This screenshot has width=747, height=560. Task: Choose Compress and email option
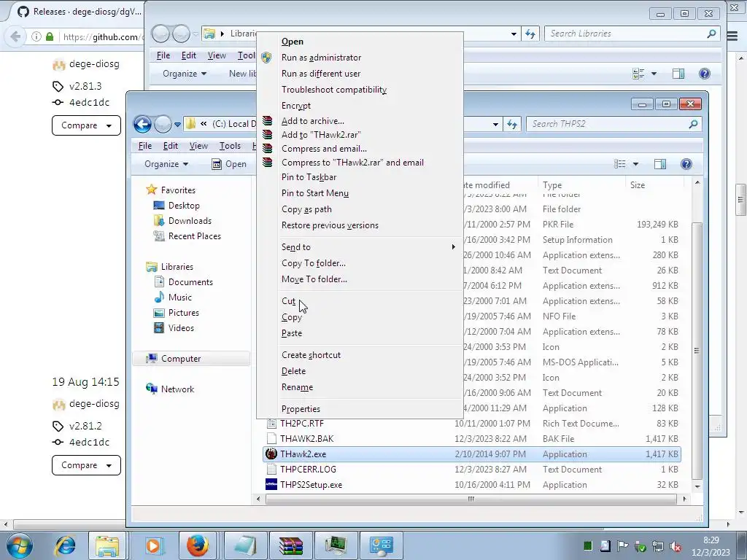tap(324, 149)
